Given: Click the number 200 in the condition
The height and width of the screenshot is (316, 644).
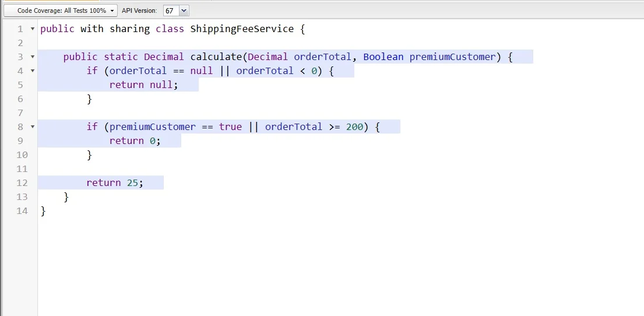Looking at the screenshot, I should (354, 127).
